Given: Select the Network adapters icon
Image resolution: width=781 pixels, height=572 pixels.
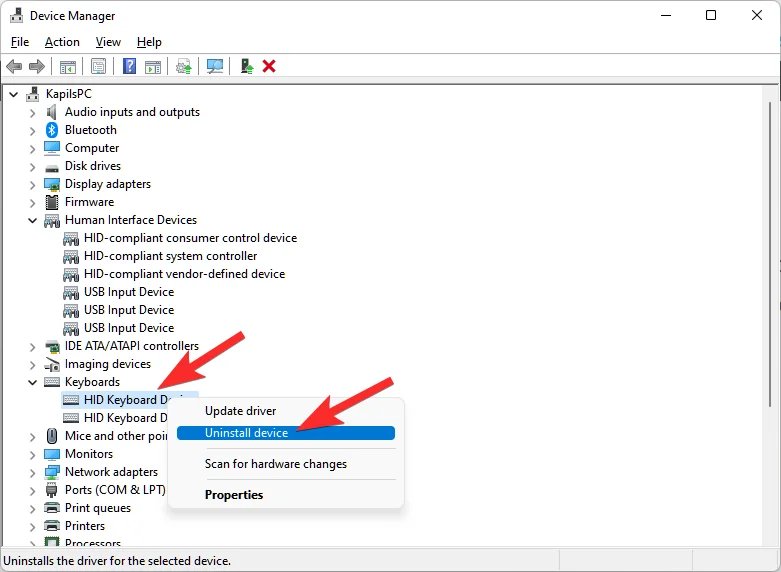Looking at the screenshot, I should [x=52, y=472].
